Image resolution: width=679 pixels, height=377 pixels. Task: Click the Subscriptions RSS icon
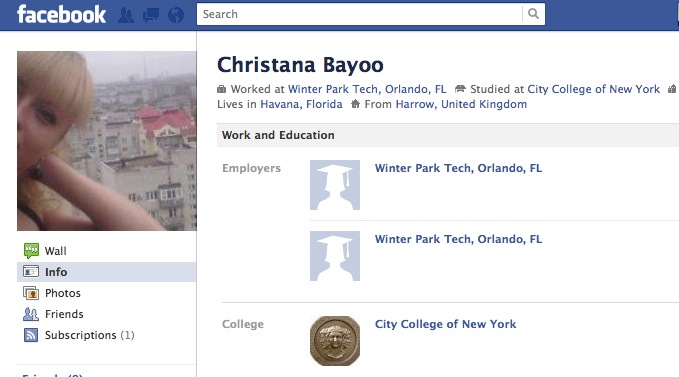tap(31, 335)
